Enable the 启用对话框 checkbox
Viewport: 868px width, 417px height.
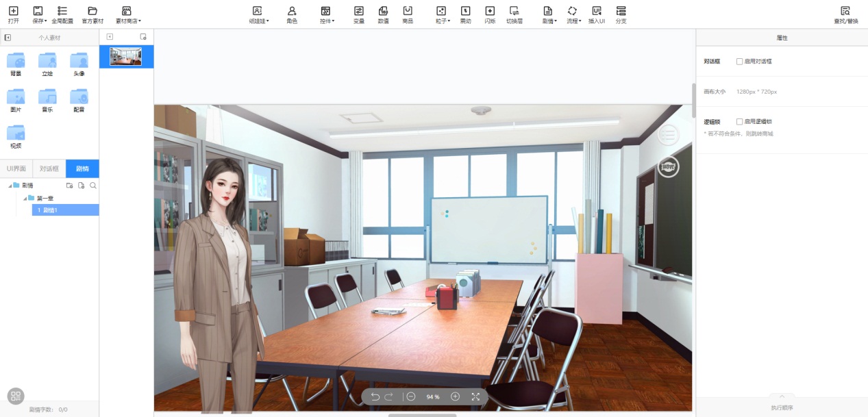pos(739,62)
